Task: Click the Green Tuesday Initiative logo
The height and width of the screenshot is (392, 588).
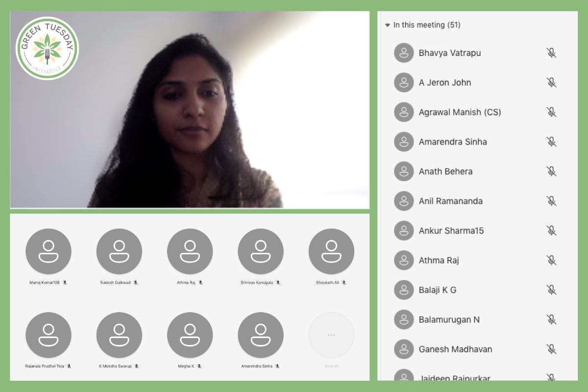Action: 47,48
